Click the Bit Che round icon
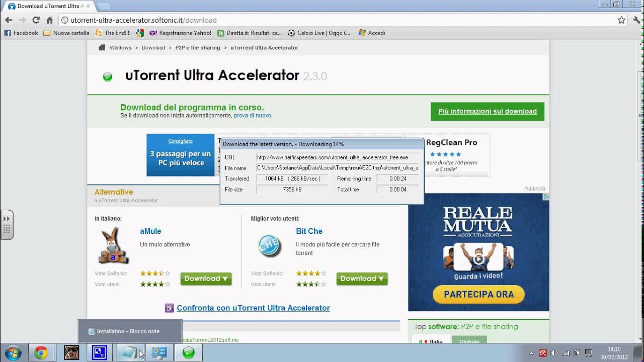The image size is (644, 362). click(x=270, y=246)
